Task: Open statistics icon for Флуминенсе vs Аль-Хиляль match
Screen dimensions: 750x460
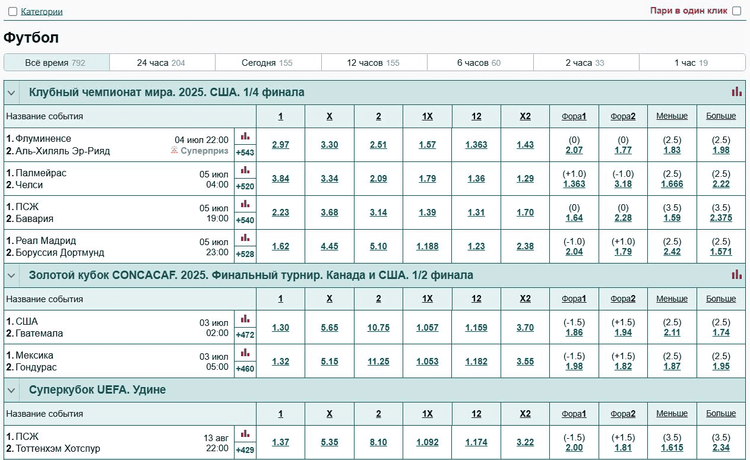Action: [x=245, y=137]
